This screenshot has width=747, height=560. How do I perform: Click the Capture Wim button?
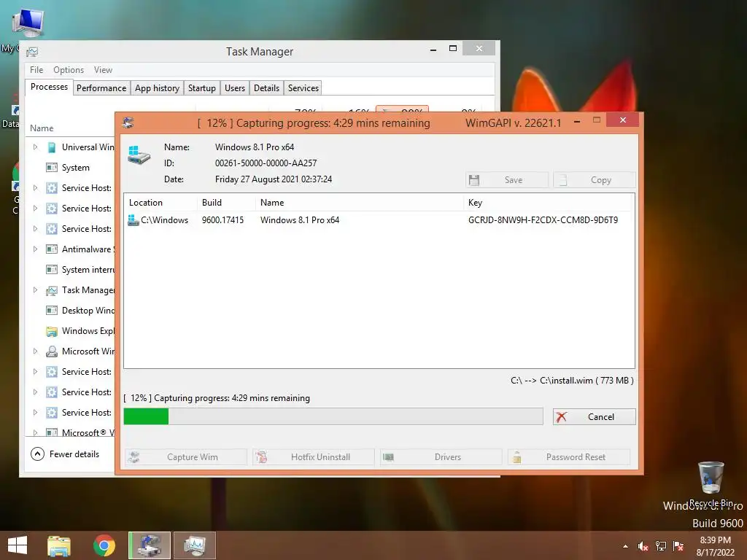pos(186,457)
